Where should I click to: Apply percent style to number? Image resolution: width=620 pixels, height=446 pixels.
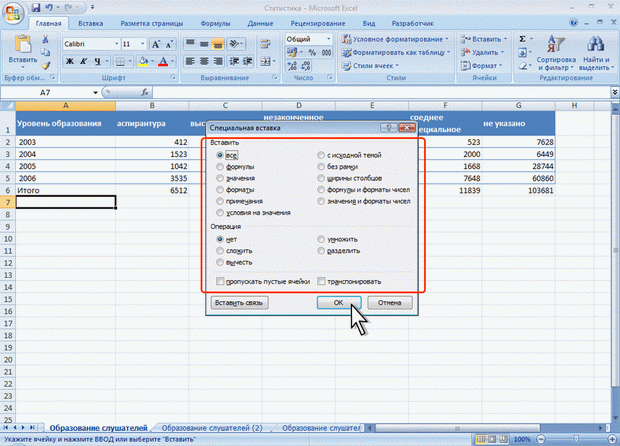coord(312,52)
